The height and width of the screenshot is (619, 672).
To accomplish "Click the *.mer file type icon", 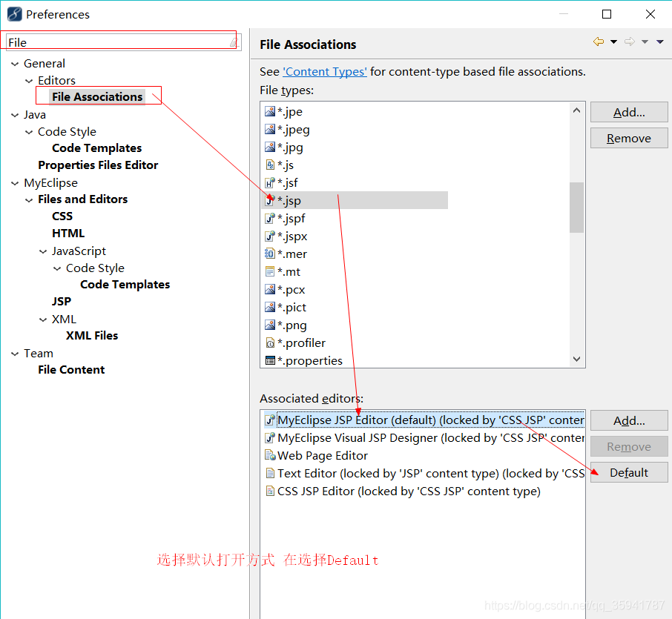I will point(269,254).
